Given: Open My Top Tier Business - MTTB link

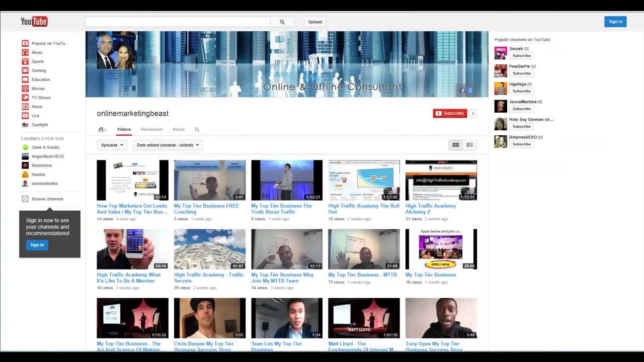Looking at the screenshot, I should 363,275.
